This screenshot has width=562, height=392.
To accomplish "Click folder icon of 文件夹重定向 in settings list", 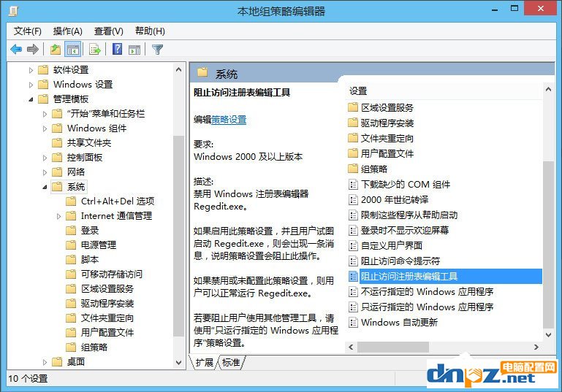I will (x=353, y=138).
